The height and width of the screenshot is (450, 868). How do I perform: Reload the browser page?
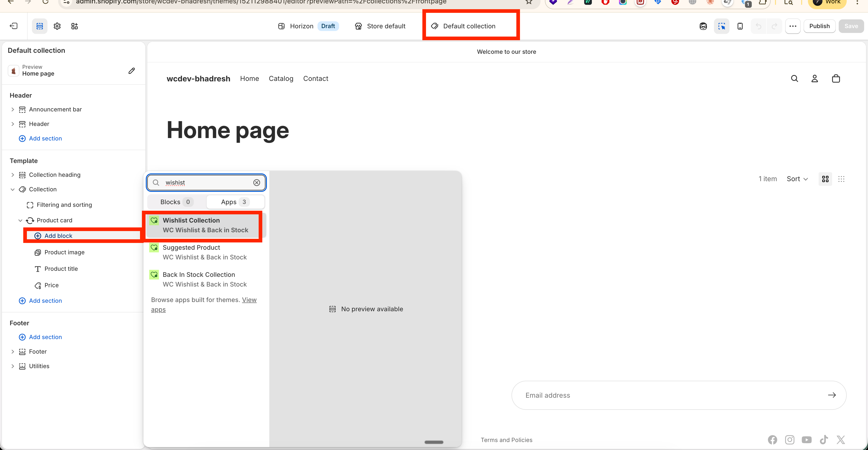point(45,2)
